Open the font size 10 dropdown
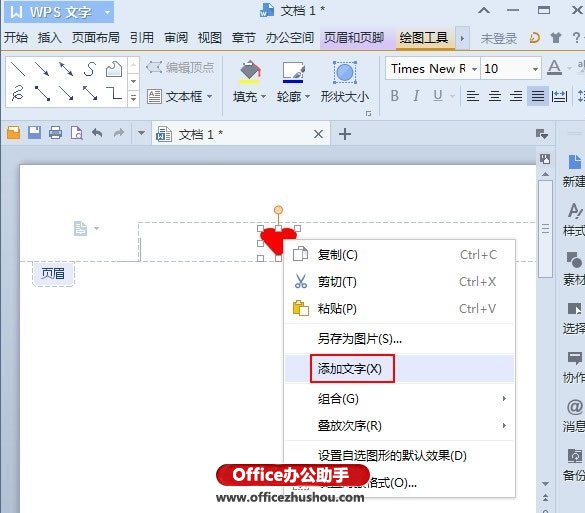The image size is (585, 513). (x=535, y=69)
